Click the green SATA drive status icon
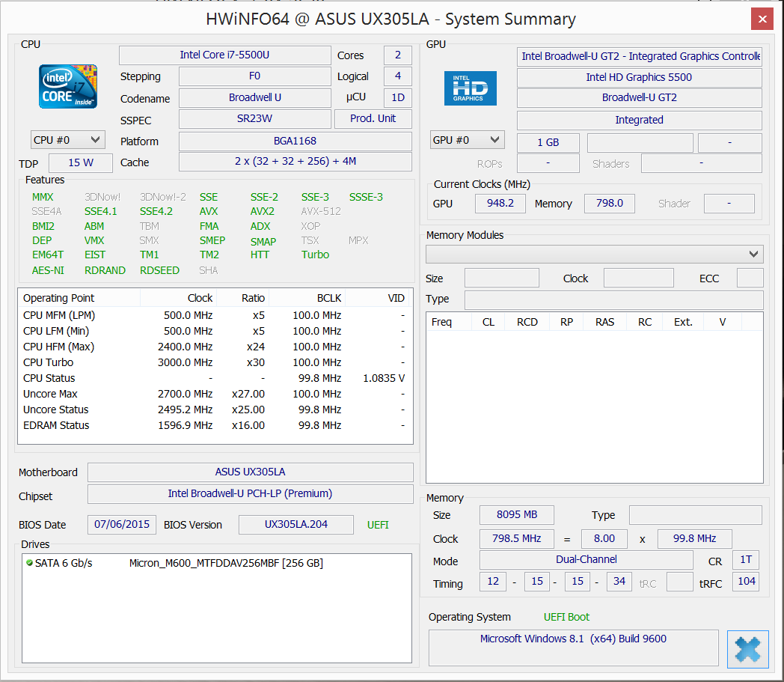This screenshot has width=784, height=682. pos(29,563)
